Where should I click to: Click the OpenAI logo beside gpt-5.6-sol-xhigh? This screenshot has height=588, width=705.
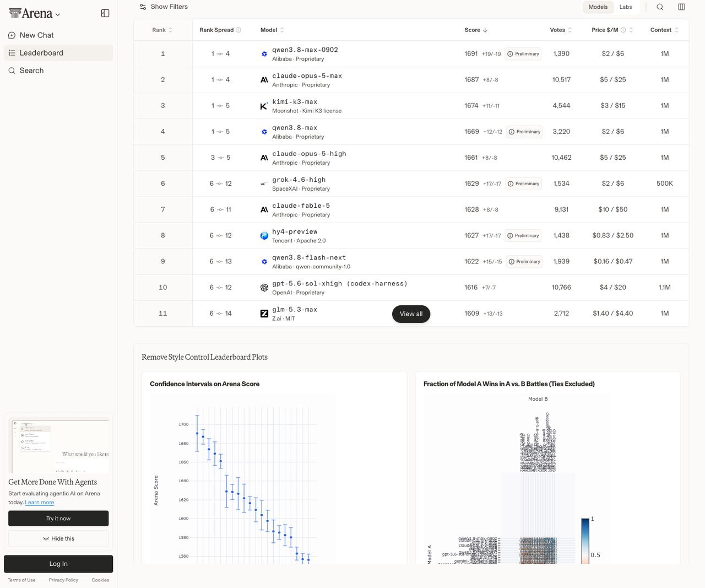point(264,288)
